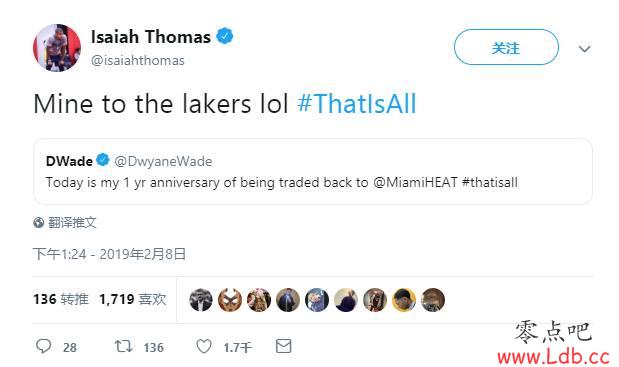The image size is (619, 367).
Task: Click the globe icon beside translate tweet
Action: [x=38, y=223]
